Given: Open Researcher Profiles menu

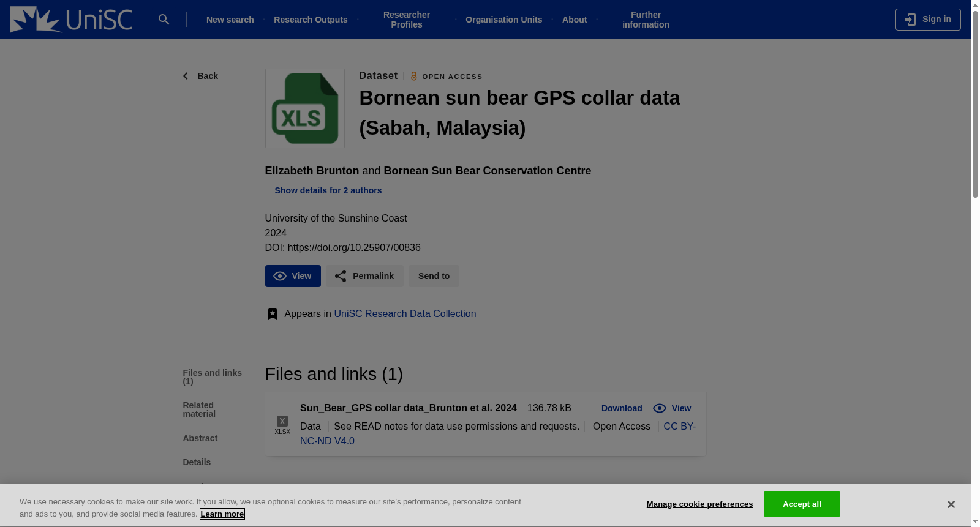Looking at the screenshot, I should [407, 20].
